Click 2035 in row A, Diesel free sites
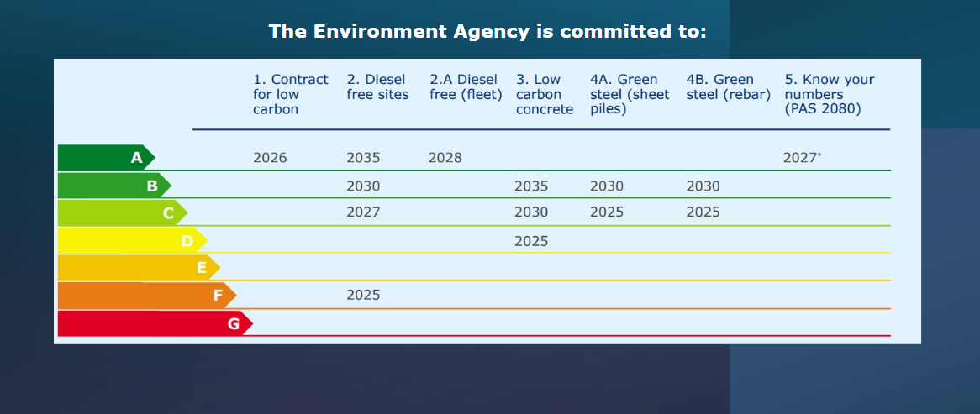This screenshot has height=414, width=980. [363, 157]
